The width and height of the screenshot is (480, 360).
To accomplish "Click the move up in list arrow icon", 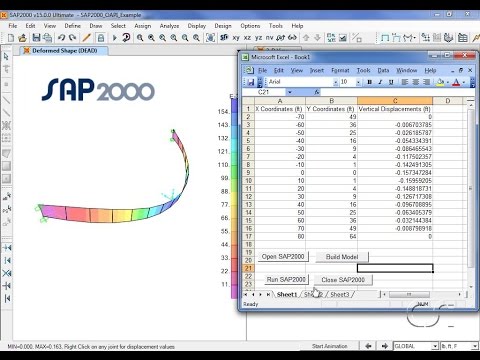I will coord(306,38).
